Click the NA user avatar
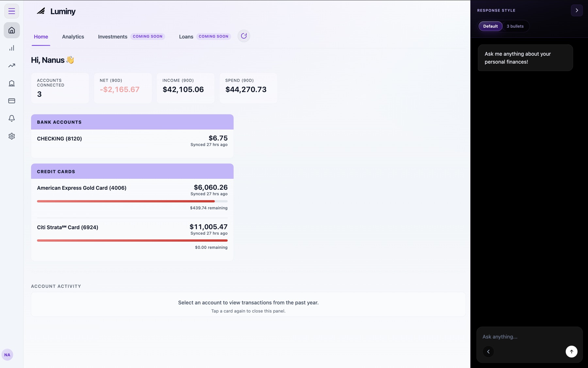The height and width of the screenshot is (368, 588). [7, 355]
